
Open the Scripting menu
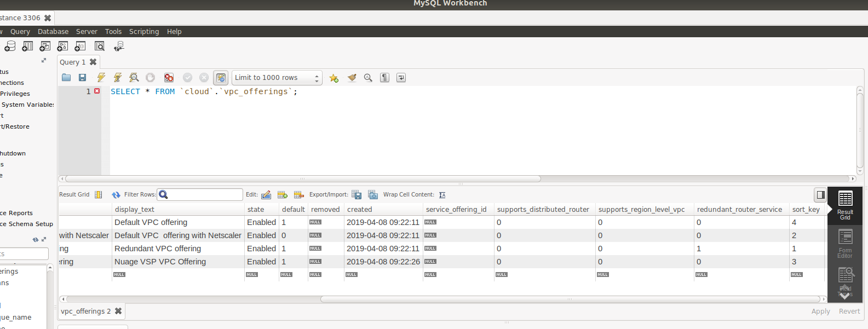click(144, 32)
